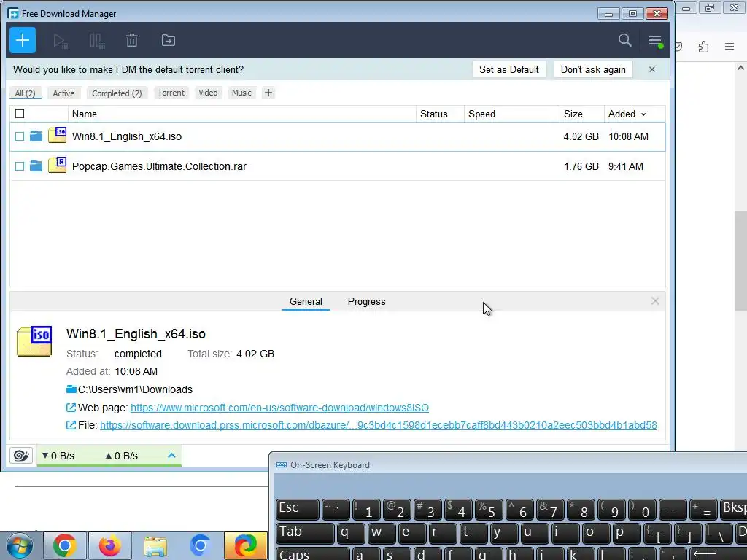Open Google Chrome from taskbar
This screenshot has height=560, width=747.
[64, 545]
